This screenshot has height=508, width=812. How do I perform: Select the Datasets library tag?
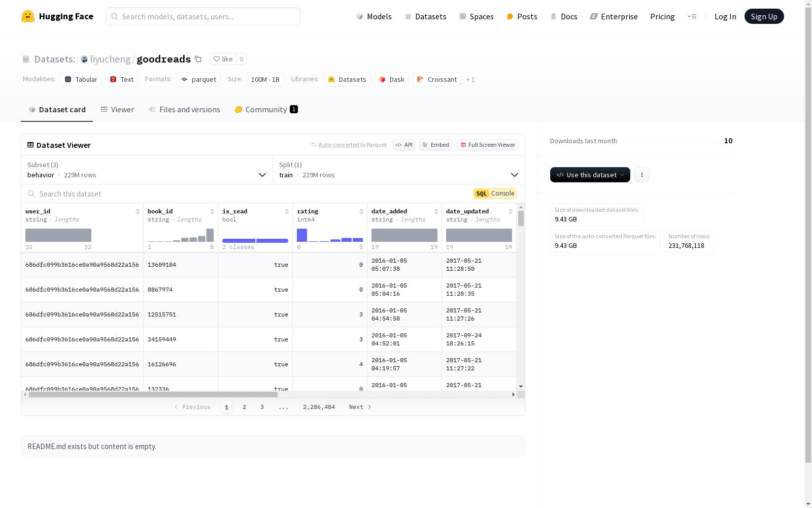coord(347,79)
